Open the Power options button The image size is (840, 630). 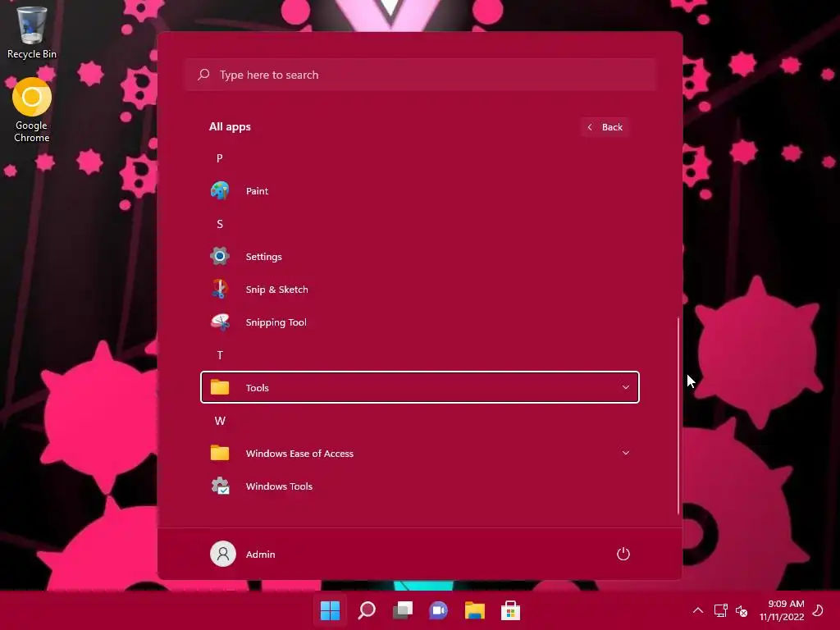[623, 554]
